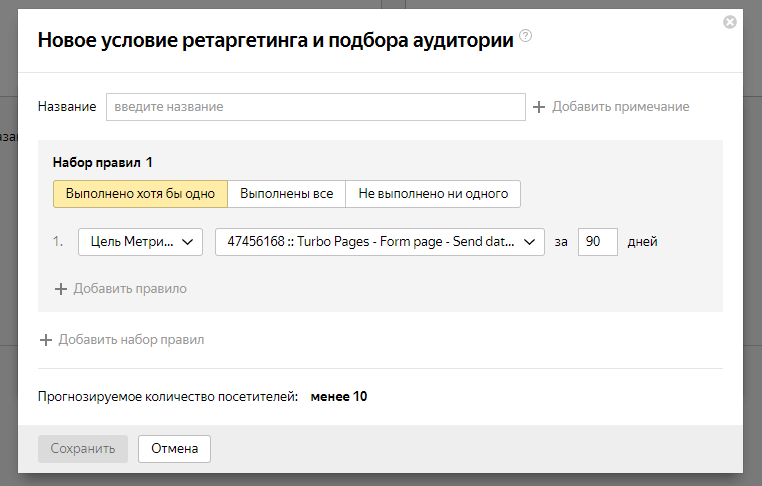This screenshot has height=486, width=762.
Task: Click the Добавить набор правил link
Action: tap(131, 340)
